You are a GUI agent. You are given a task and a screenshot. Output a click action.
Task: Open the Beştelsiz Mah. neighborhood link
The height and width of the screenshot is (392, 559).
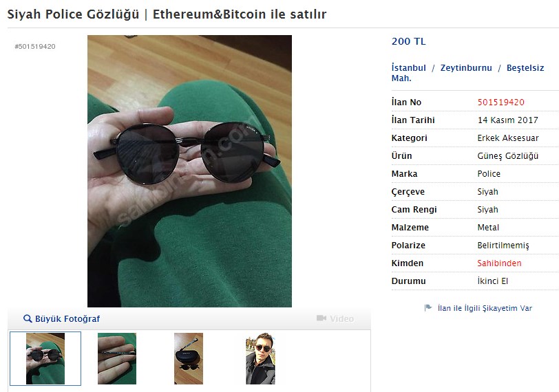pyautogui.click(x=467, y=73)
